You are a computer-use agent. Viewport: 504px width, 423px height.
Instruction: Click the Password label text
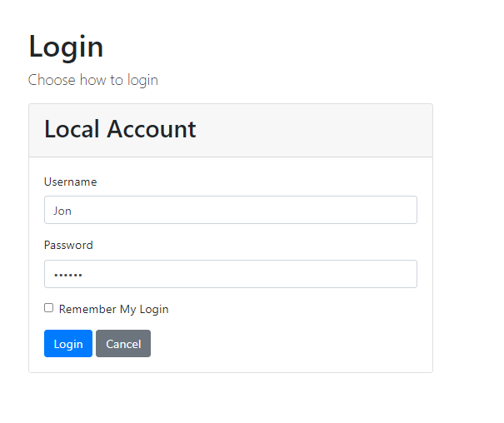tap(68, 245)
